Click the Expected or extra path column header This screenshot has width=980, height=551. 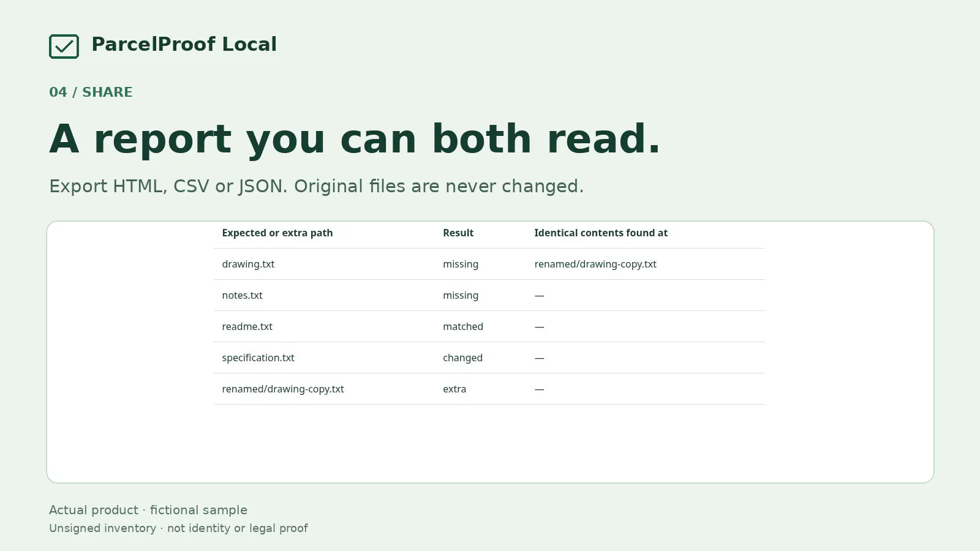(x=277, y=233)
